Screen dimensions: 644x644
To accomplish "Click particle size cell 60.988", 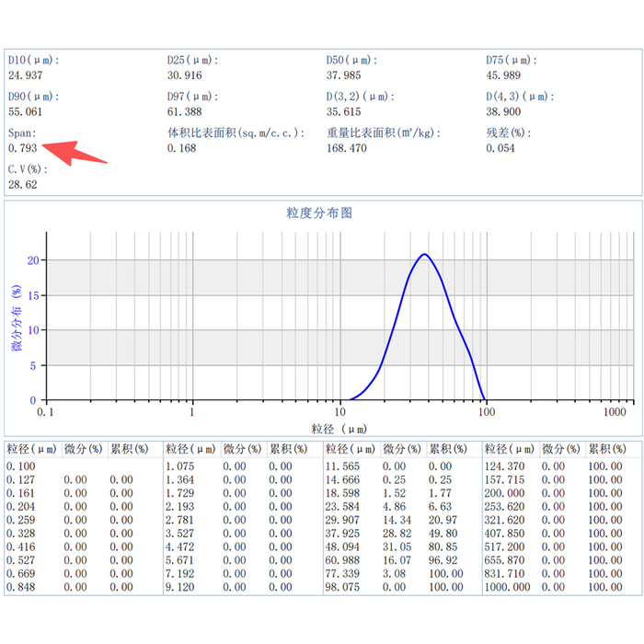I will [342, 560].
